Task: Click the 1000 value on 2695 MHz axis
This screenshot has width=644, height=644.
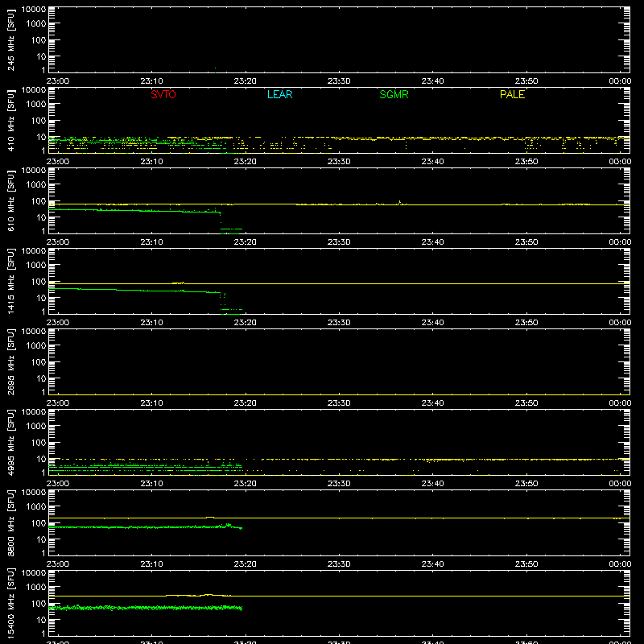Action: (x=36, y=346)
